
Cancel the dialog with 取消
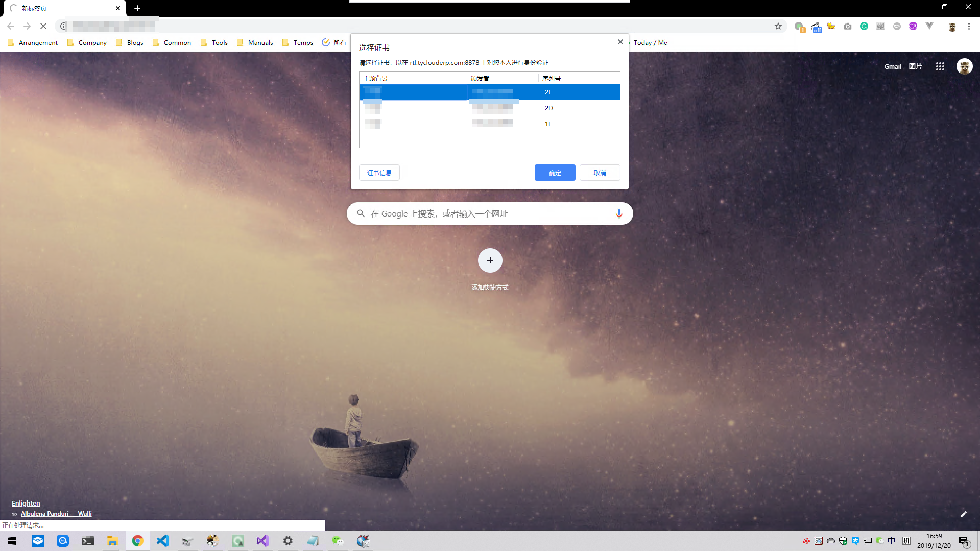(x=600, y=173)
